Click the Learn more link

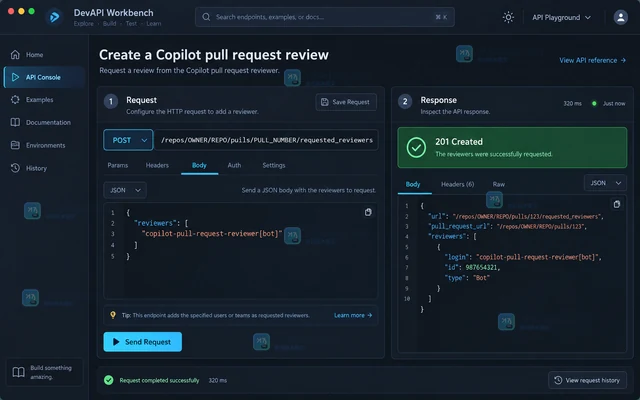pyautogui.click(x=353, y=315)
